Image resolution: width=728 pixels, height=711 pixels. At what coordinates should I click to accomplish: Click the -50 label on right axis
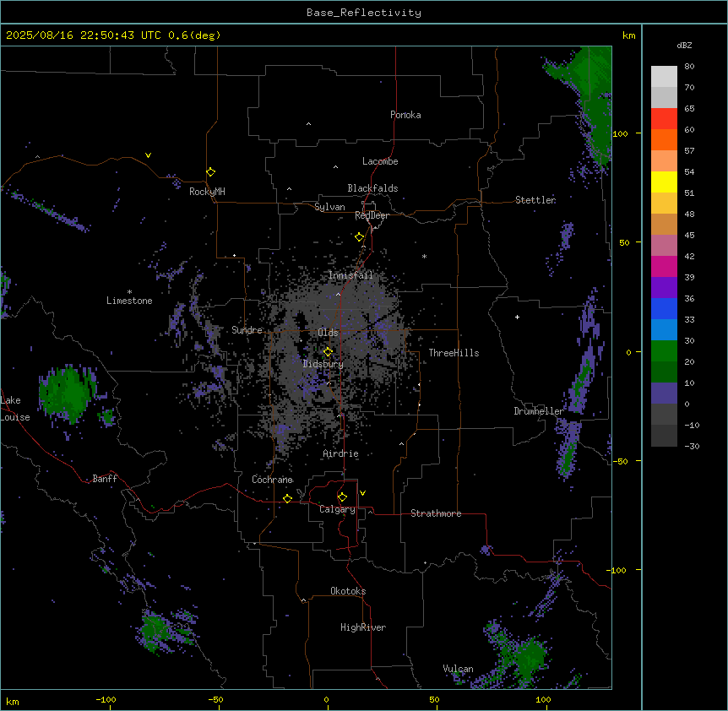(620, 461)
